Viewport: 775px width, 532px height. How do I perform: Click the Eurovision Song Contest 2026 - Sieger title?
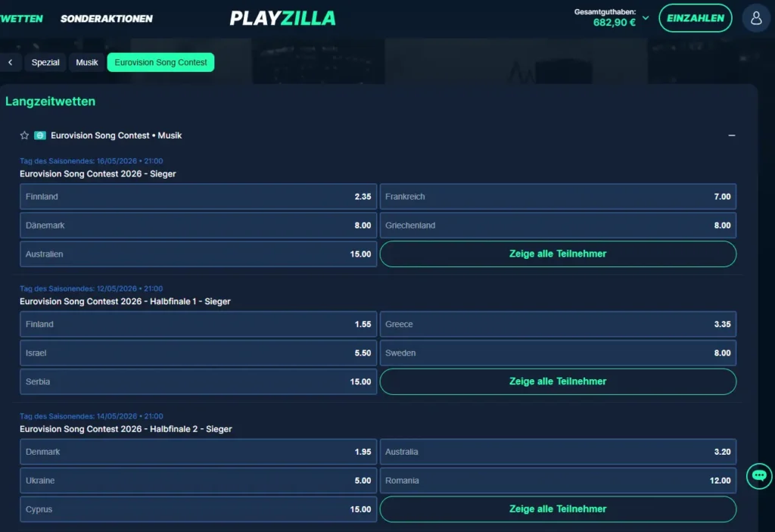98,173
